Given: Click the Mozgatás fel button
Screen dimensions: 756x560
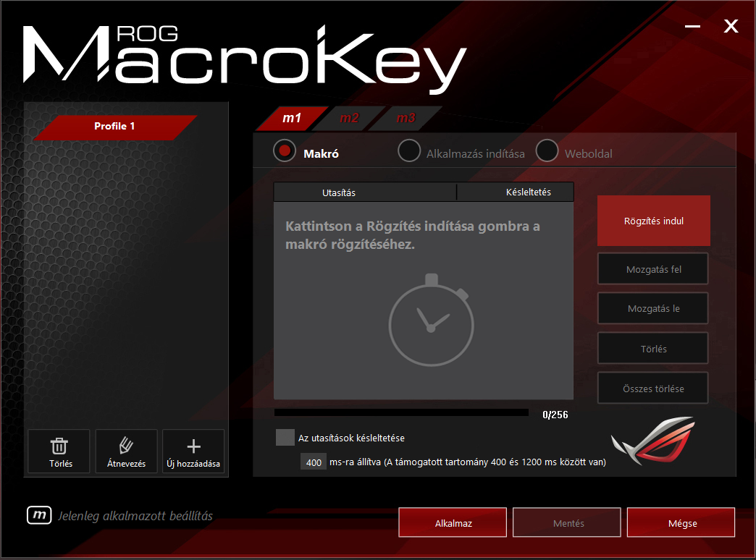Looking at the screenshot, I should click(x=653, y=269).
